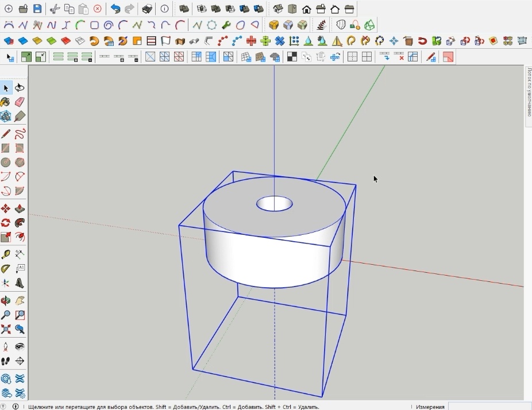Image resolution: width=532 pixels, height=410 pixels.
Task: Select the Protractor tool
Action: pyautogui.click(x=6, y=269)
